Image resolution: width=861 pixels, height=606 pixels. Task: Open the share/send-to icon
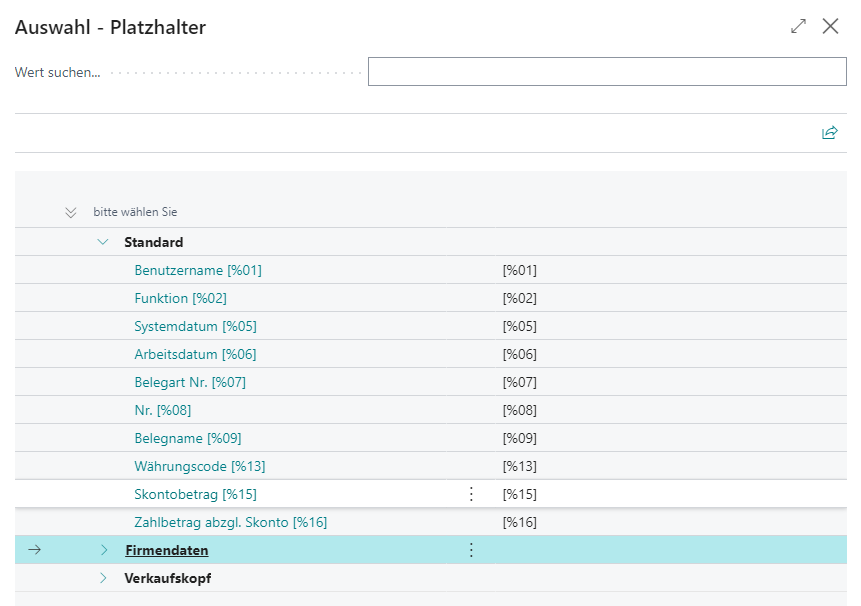pos(828,131)
